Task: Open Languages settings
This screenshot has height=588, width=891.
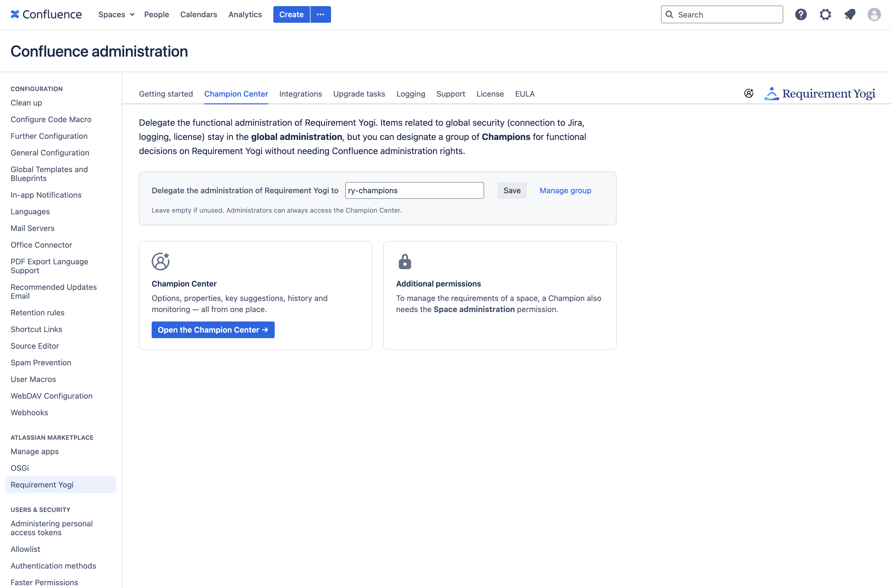Action: (30, 212)
